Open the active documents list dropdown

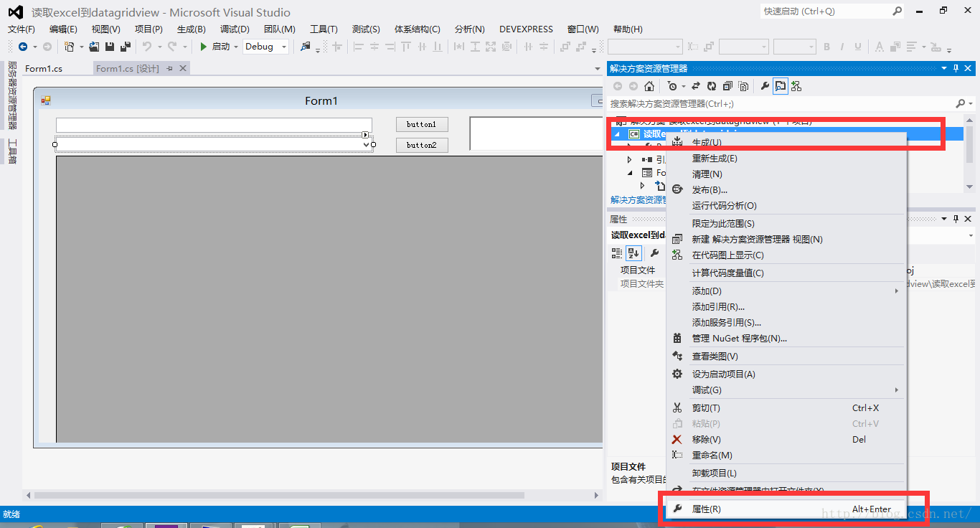point(598,69)
